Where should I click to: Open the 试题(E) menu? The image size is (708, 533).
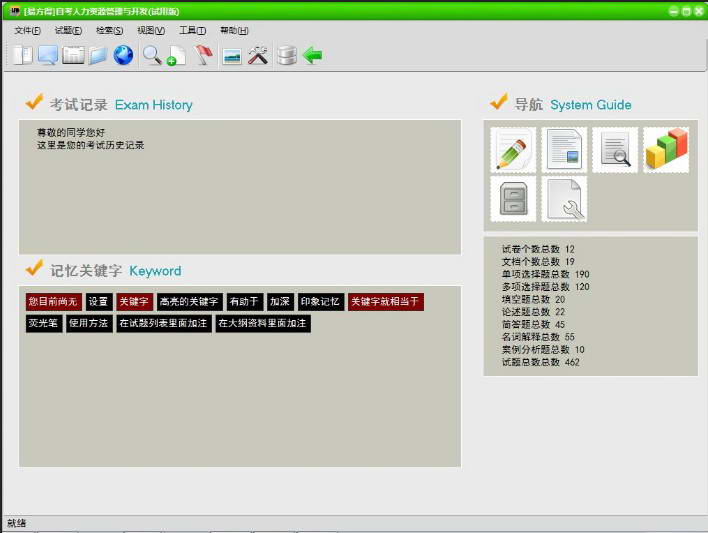click(68, 30)
